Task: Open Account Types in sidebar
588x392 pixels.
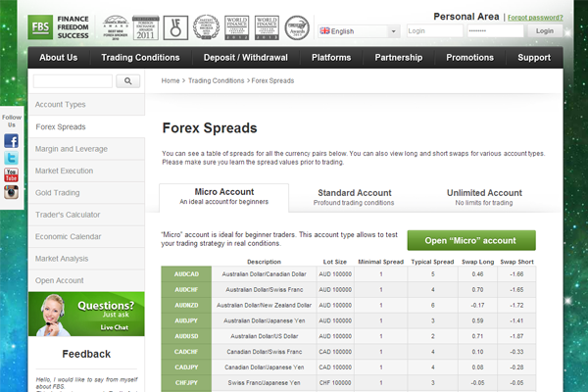Action: [x=86, y=105]
